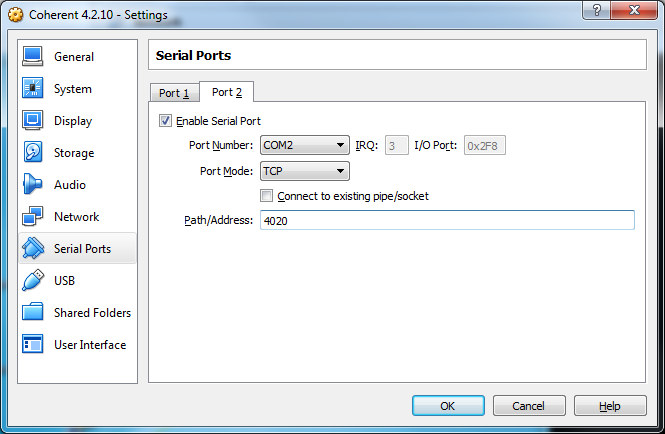The width and height of the screenshot is (665, 434).
Task: Select the Network icon in sidebar
Action: (x=33, y=217)
